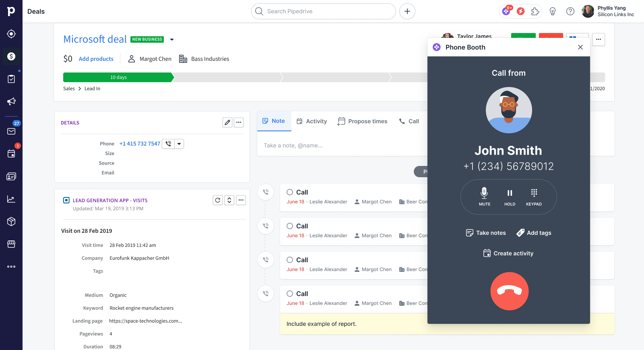Image resolution: width=644 pixels, height=350 pixels.
Task: Select the second pipeline stage segment
Action: pyautogui.click(x=227, y=77)
